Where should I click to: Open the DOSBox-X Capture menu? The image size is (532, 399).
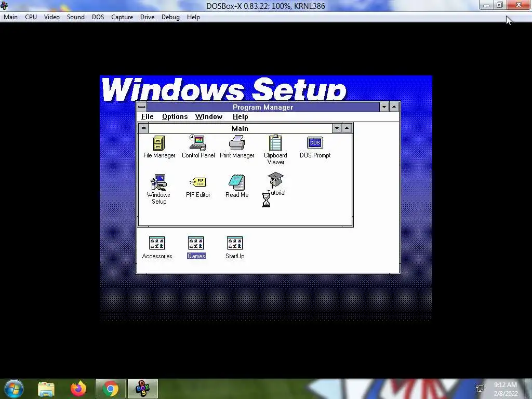click(x=122, y=17)
